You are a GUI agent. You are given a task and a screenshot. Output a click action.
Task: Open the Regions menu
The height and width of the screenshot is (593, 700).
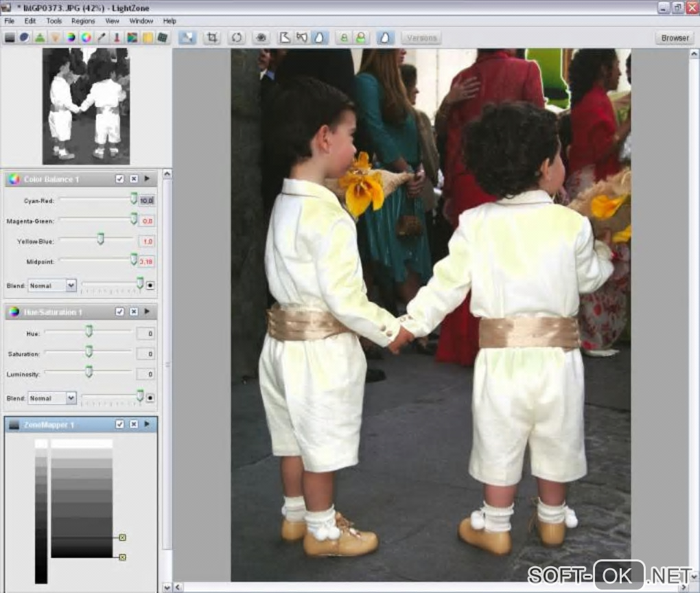83,21
